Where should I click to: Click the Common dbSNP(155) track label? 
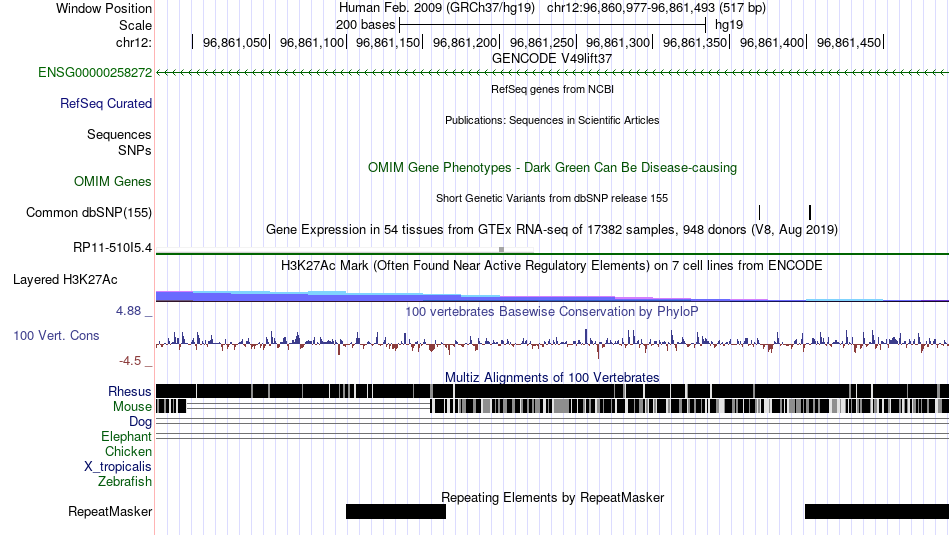pyautogui.click(x=89, y=213)
